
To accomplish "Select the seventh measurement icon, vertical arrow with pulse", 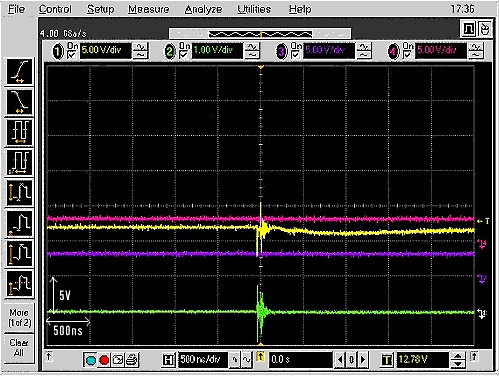I will [20, 253].
